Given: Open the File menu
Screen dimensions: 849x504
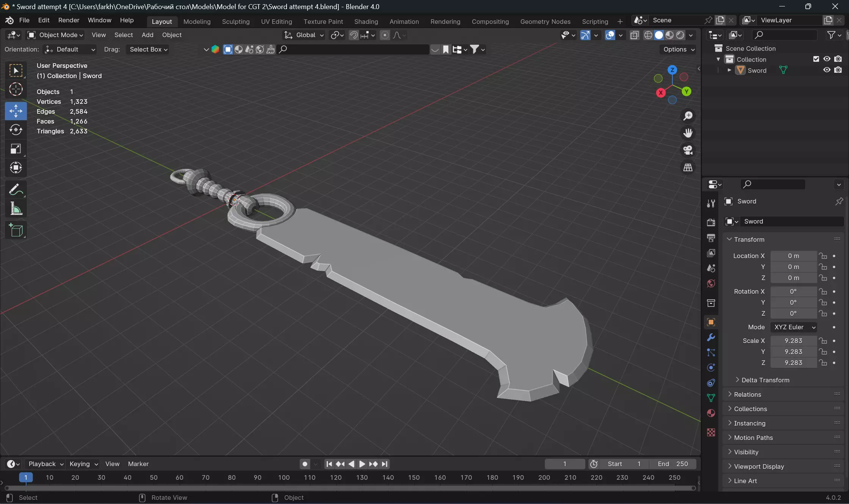Looking at the screenshot, I should 24,20.
